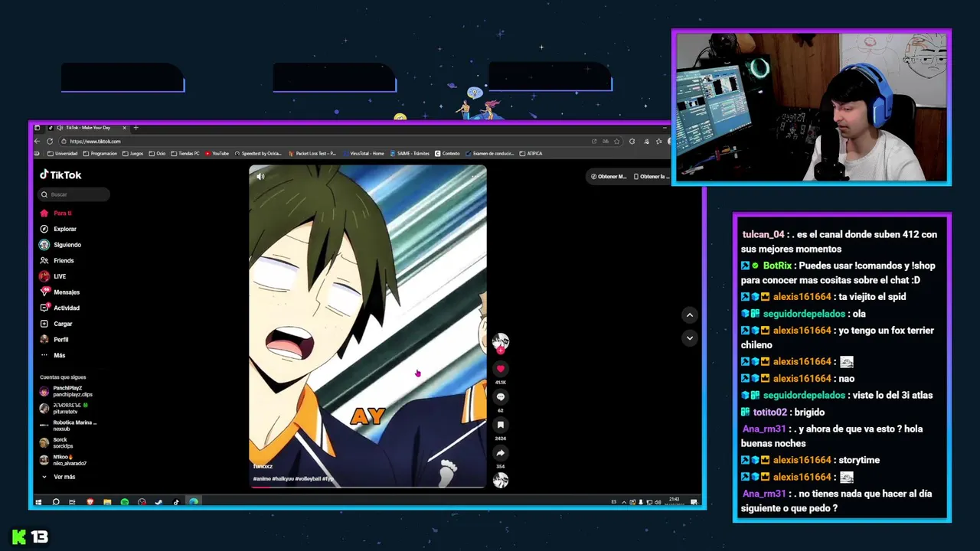980x551 pixels.
Task: Open the SAIME - Trámites bookmark
Action: (409, 154)
